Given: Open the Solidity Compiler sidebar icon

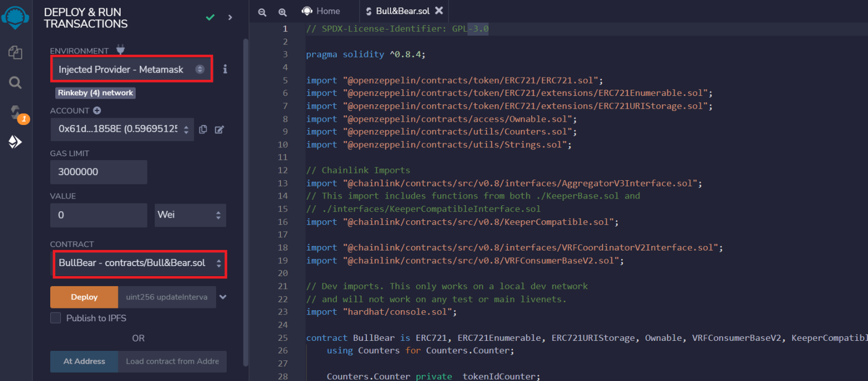Looking at the screenshot, I should (15, 113).
